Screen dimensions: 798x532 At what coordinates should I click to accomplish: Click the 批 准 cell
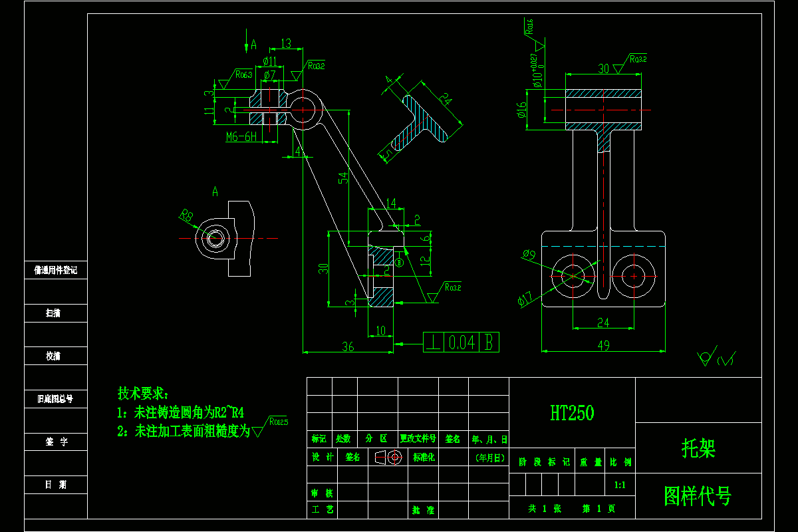click(x=424, y=509)
